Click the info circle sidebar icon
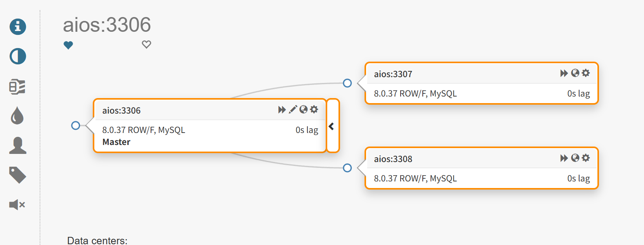644x245 pixels. click(x=18, y=27)
